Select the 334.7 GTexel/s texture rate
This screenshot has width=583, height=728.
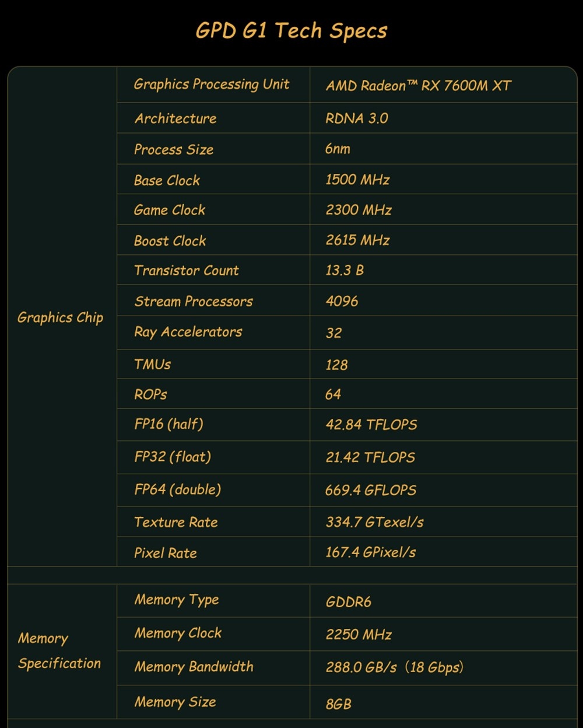(374, 522)
